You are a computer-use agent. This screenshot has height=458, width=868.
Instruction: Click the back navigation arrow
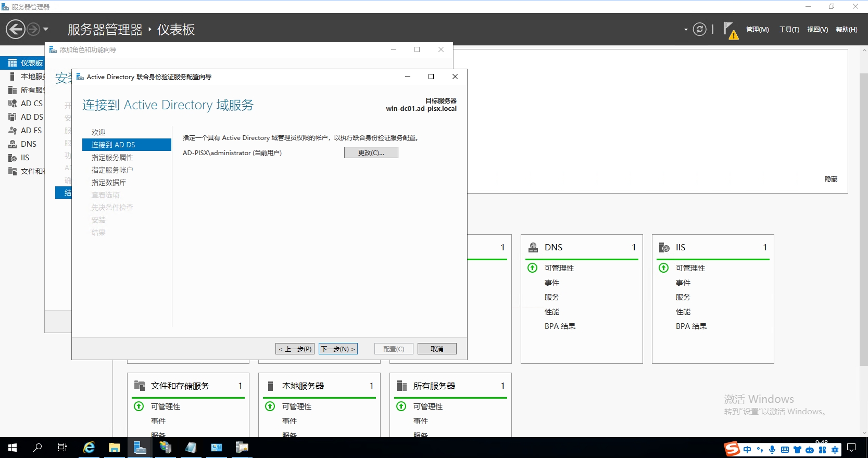[x=16, y=29]
